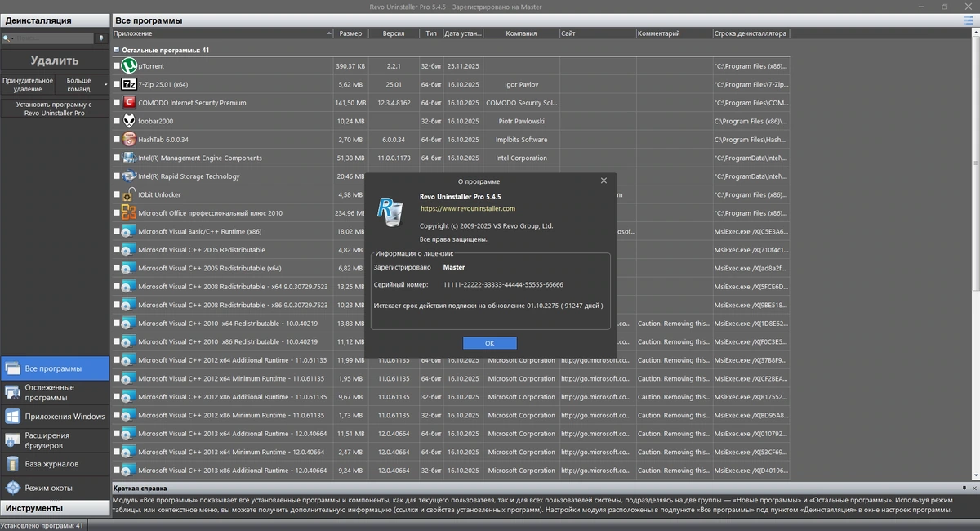
Task: Click the sort arrow in Приложение column header
Action: [328, 33]
